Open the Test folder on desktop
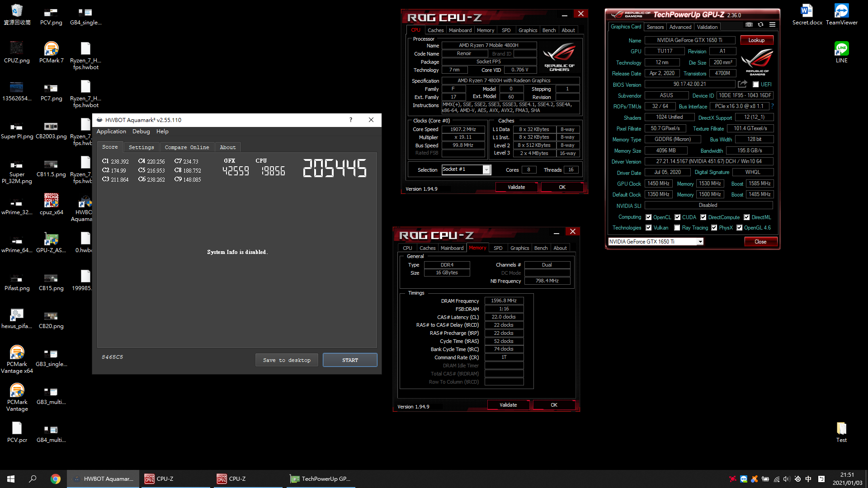 point(841,432)
